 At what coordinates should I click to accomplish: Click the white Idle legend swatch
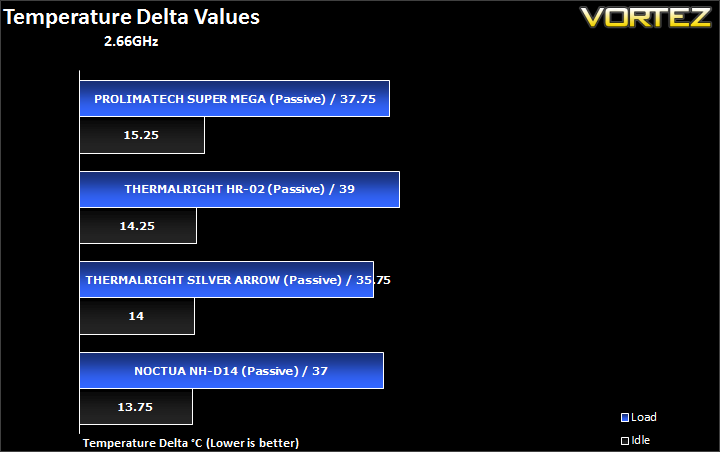click(624, 441)
